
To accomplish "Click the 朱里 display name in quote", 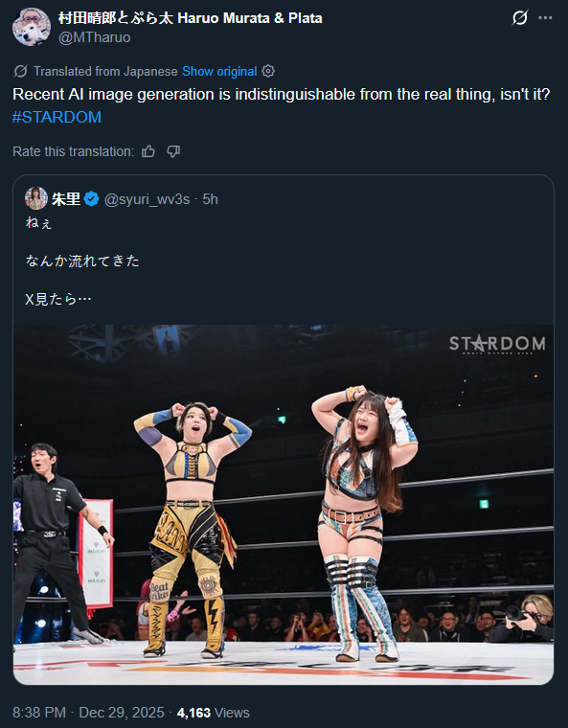I will [x=65, y=199].
